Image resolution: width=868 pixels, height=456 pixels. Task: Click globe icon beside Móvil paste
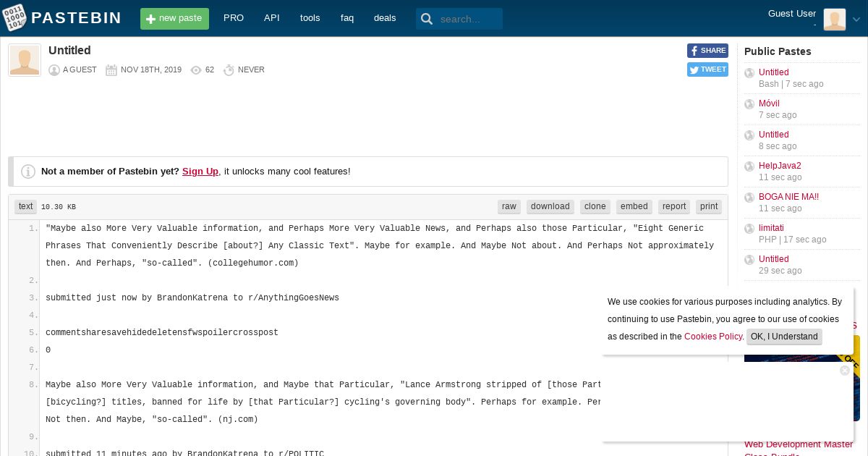[x=749, y=104]
